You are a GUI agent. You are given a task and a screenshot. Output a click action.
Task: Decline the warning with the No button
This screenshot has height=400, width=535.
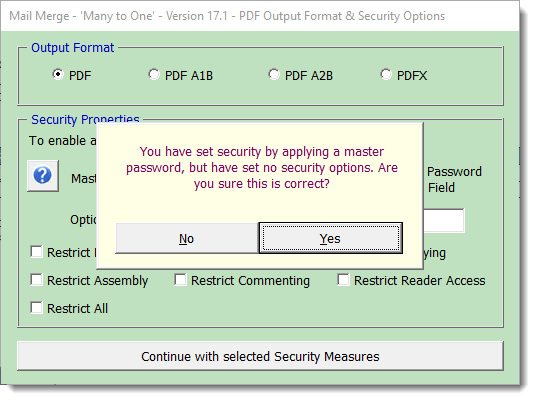pos(187,238)
